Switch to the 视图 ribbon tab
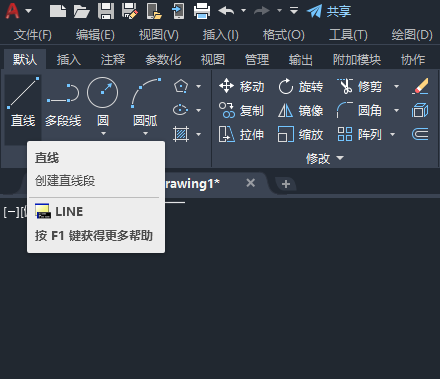The image size is (440, 379). (x=213, y=60)
